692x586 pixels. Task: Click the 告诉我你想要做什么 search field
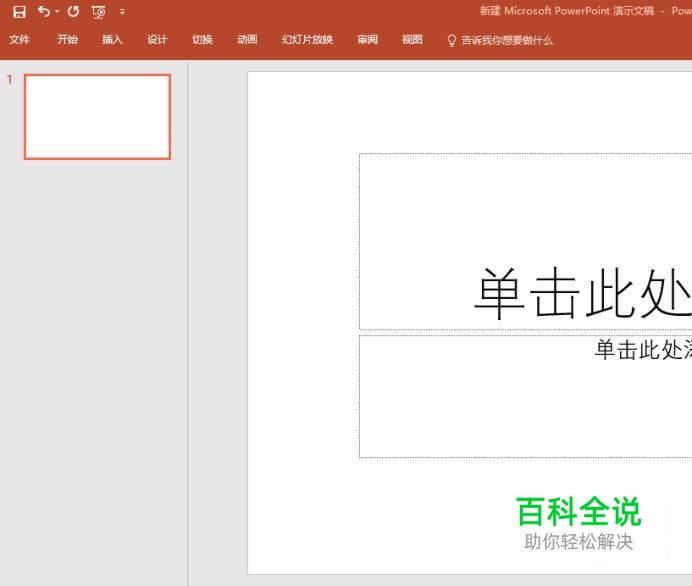506,40
